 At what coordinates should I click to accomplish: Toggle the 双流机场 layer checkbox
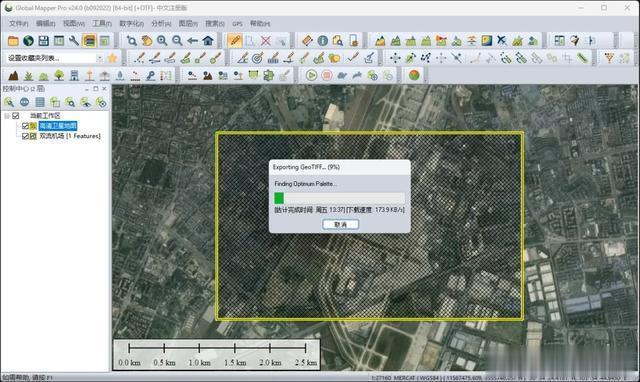[x=25, y=136]
